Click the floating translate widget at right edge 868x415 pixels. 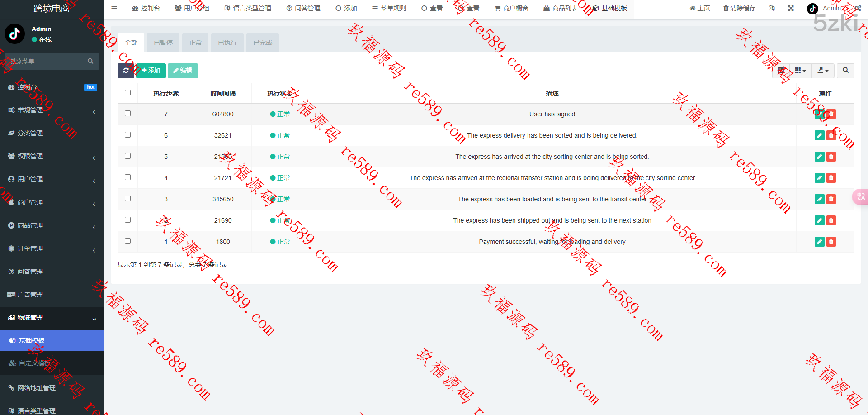click(860, 197)
